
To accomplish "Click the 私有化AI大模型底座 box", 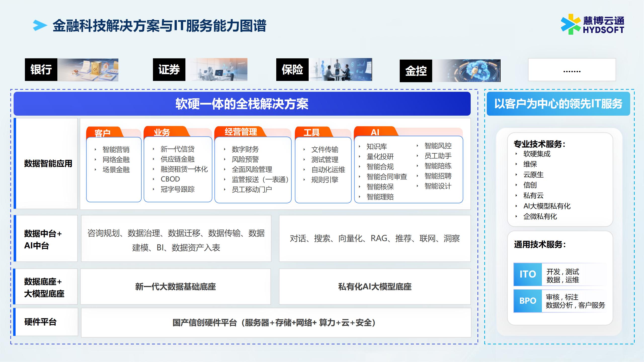I will click(x=375, y=287).
